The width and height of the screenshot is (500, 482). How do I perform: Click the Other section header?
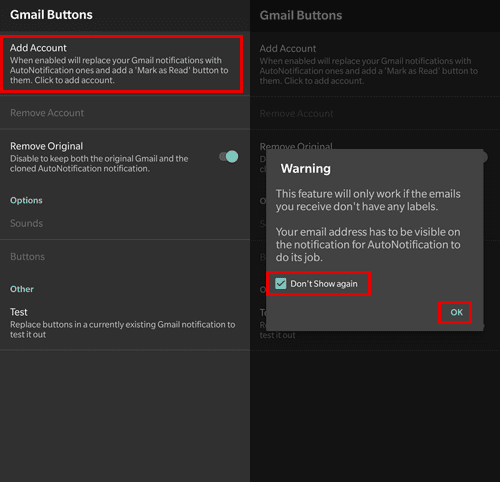tap(22, 289)
